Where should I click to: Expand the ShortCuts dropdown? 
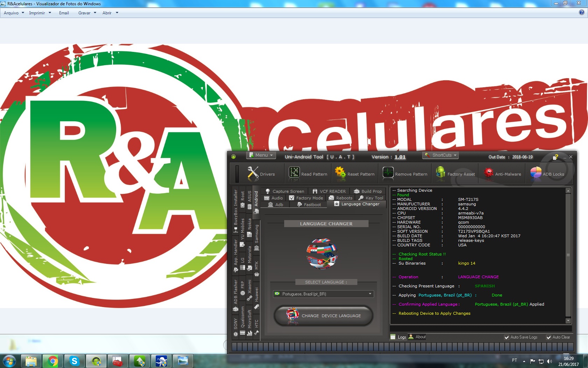(x=440, y=155)
